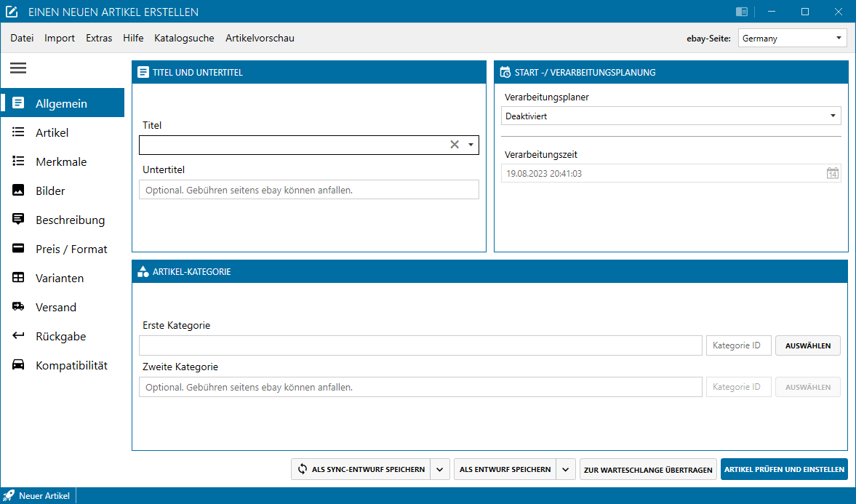Open the Bilder section icon
This screenshot has width=856, height=504.
coord(19,191)
